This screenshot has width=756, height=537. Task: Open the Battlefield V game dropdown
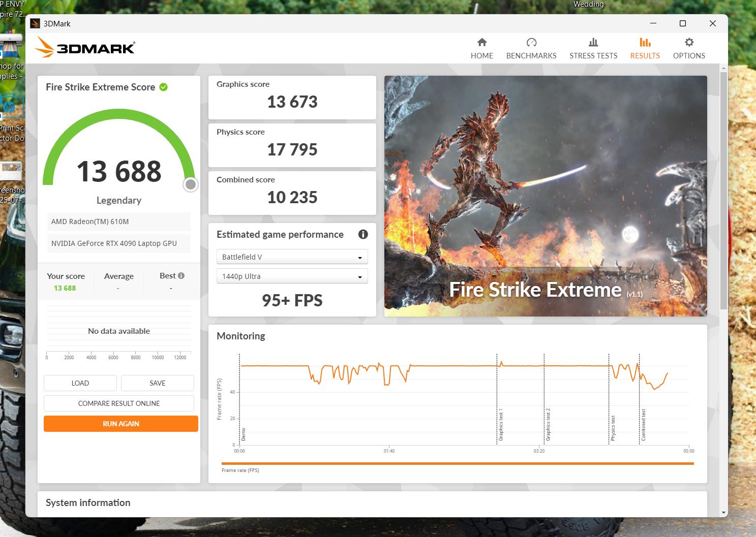click(x=292, y=257)
